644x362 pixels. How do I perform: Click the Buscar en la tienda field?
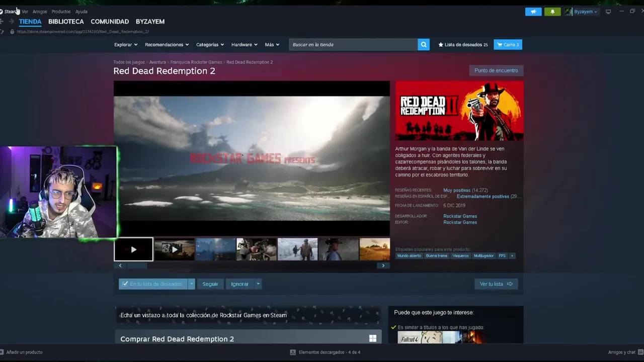353,45
